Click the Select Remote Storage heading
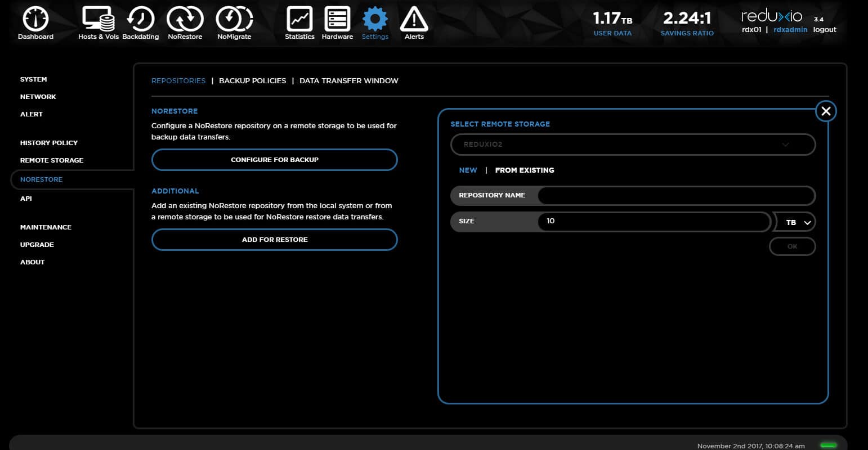Viewport: 868px width, 450px height. pyautogui.click(x=500, y=124)
